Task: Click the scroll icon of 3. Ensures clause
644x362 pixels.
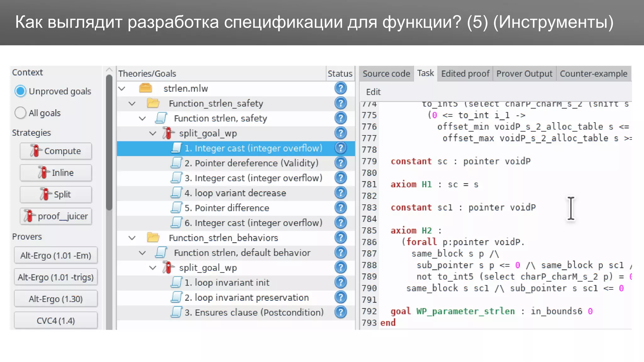Action: [176, 312]
